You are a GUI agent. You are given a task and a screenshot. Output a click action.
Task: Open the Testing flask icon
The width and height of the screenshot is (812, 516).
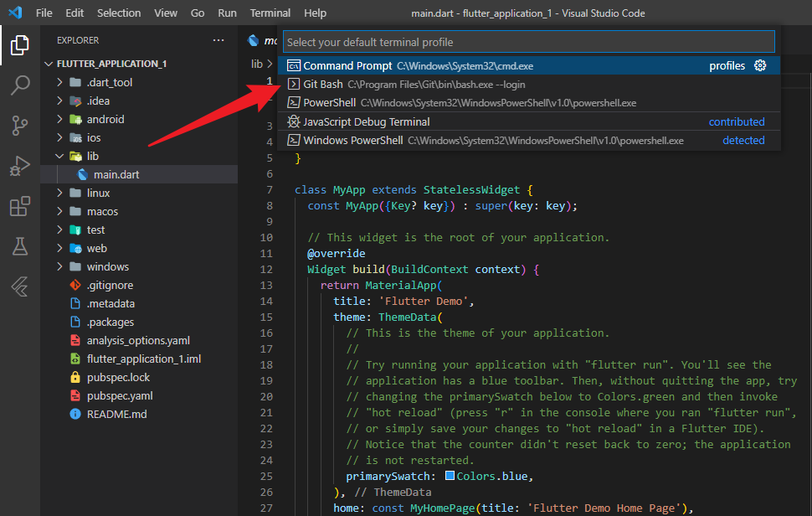20,246
